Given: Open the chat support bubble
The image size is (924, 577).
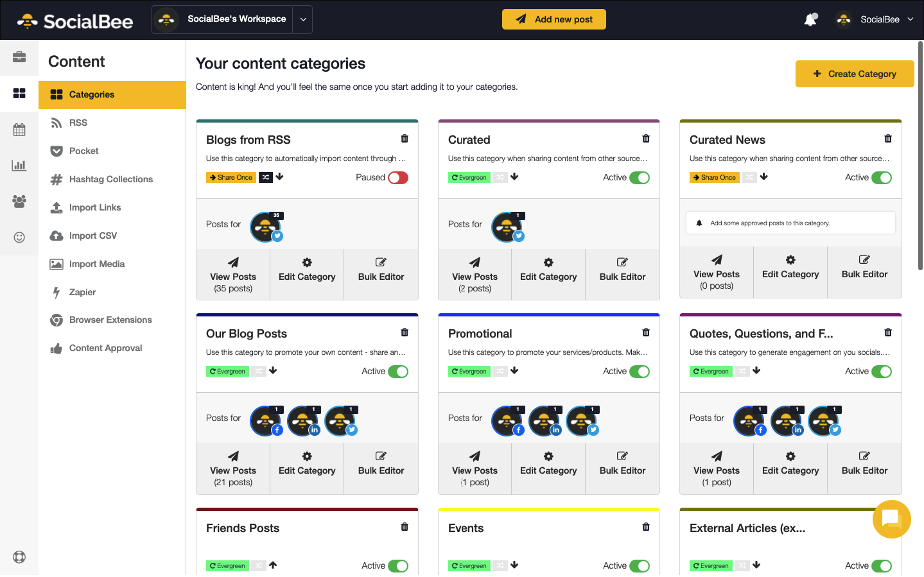Looking at the screenshot, I should click(x=891, y=519).
